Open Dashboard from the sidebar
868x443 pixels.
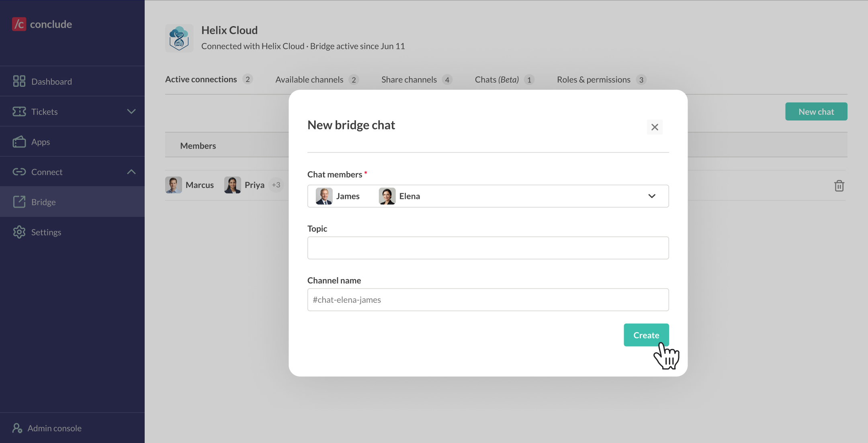tap(72, 82)
